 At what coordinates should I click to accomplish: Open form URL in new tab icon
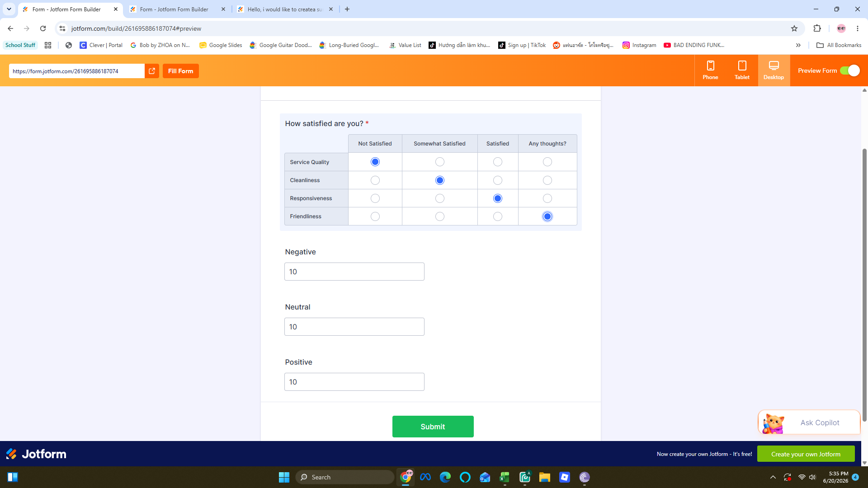click(x=152, y=71)
